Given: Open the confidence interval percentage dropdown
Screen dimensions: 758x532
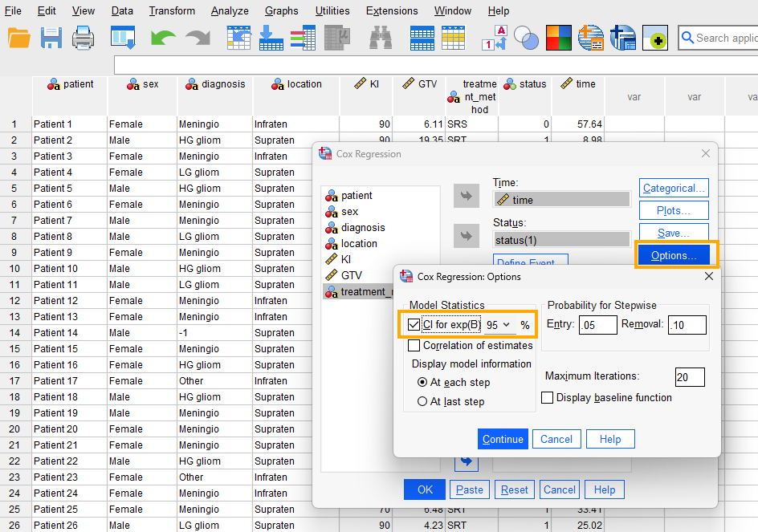Looking at the screenshot, I should [x=505, y=325].
